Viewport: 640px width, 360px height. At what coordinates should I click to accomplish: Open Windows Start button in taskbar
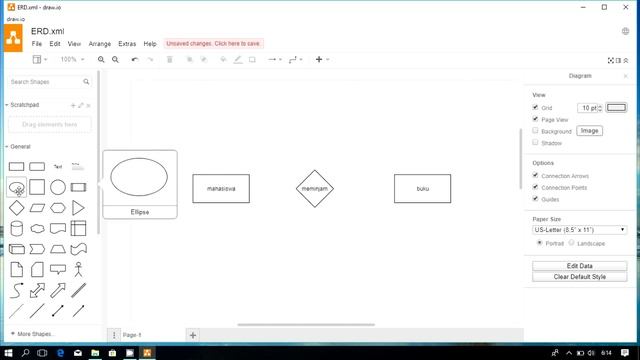click(x=8, y=353)
